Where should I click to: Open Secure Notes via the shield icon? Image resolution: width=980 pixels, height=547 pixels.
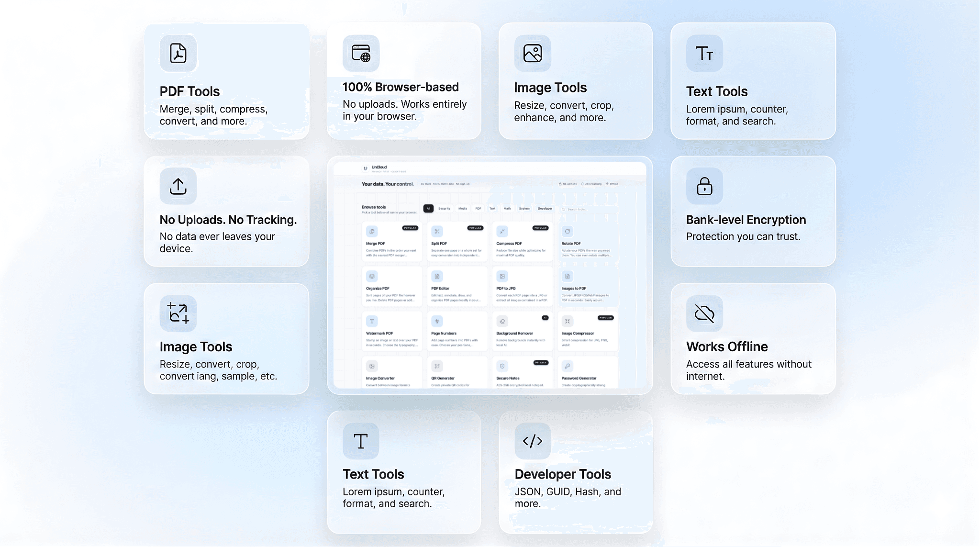click(502, 366)
